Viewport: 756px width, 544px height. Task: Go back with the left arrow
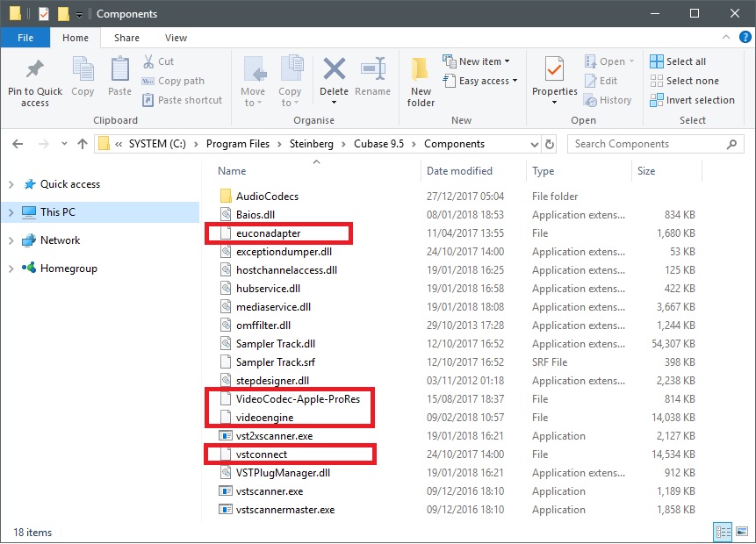pos(18,144)
